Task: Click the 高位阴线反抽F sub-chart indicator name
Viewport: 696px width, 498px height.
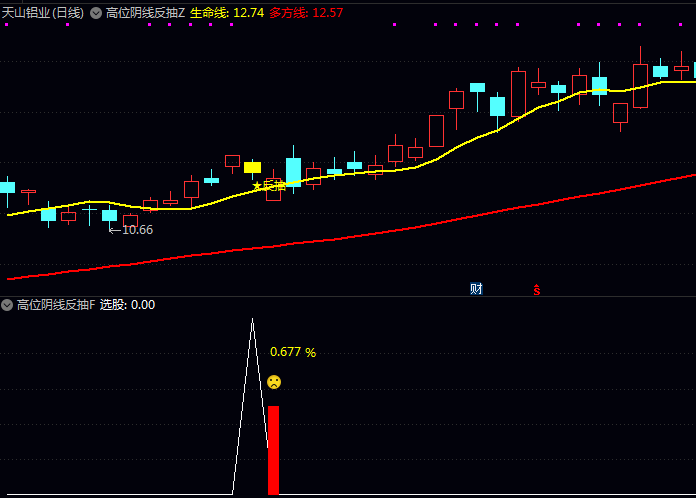Action: 56,305
